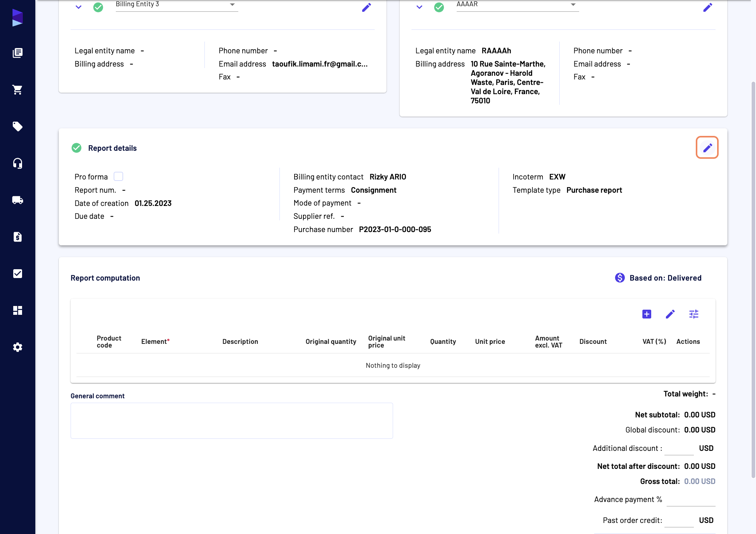Open the delivery truck sidebar icon

(17, 200)
